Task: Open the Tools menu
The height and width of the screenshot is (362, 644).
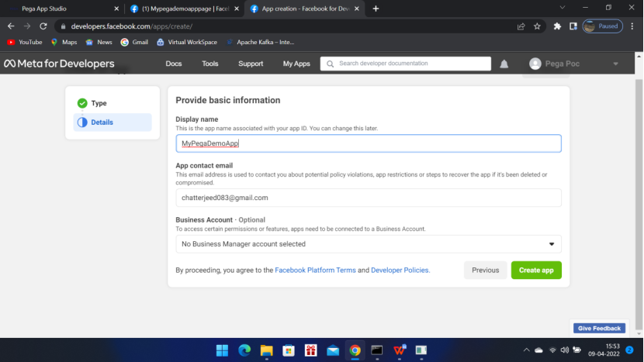Action: [209, 64]
